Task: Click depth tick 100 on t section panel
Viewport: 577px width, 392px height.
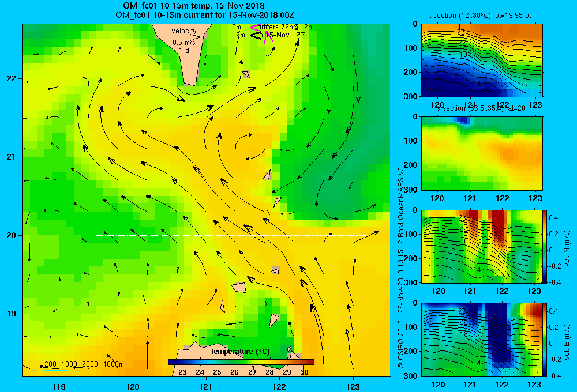Action: [x=411, y=48]
